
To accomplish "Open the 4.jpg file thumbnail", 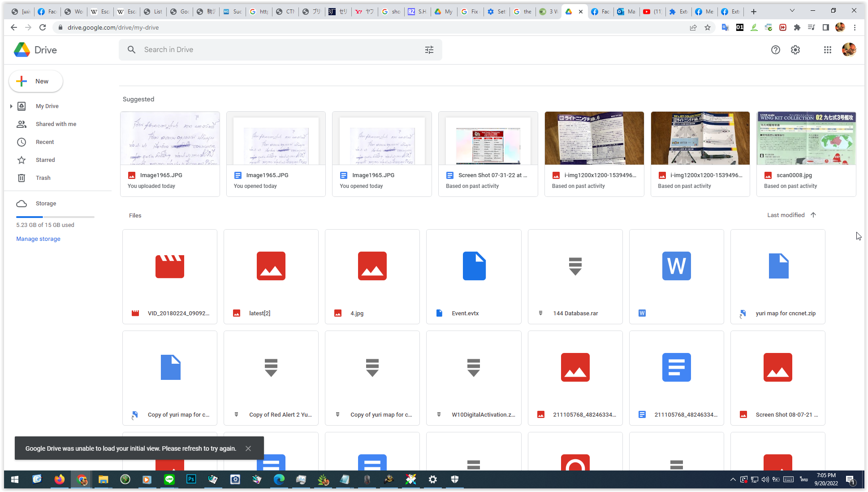I will click(372, 266).
